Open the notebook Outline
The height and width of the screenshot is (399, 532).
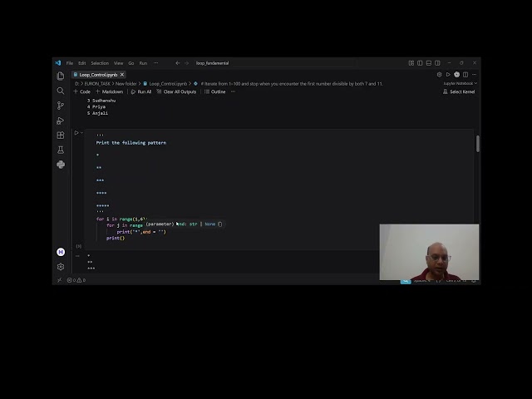pos(214,91)
